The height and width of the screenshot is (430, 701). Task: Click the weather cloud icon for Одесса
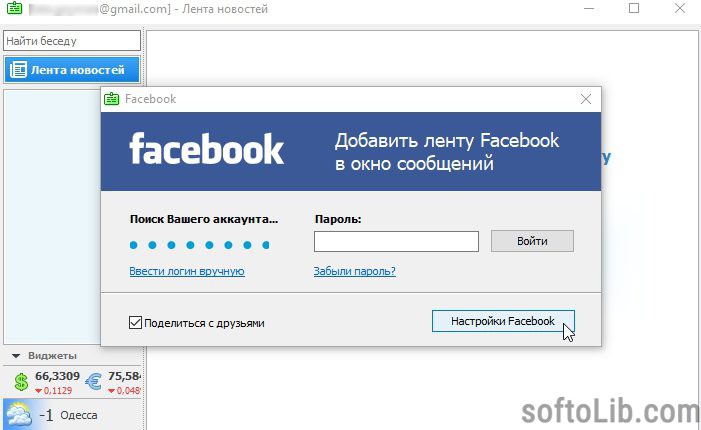point(18,415)
